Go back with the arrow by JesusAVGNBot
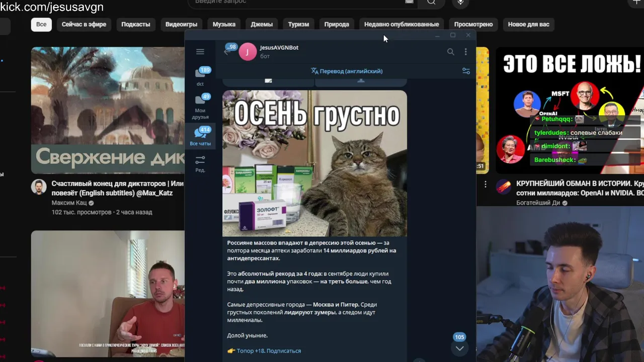Image resolution: width=644 pixels, height=362 pixels. pos(227,52)
